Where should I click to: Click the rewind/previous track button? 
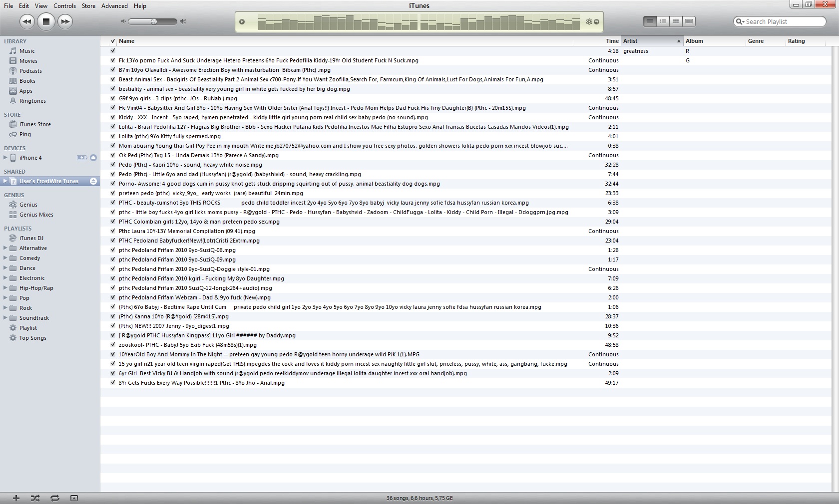(27, 21)
